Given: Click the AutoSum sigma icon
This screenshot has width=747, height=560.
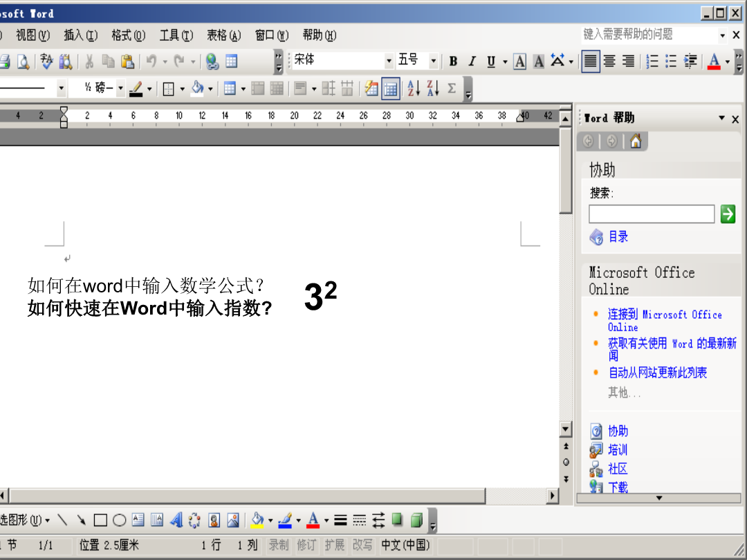Looking at the screenshot, I should 452,88.
